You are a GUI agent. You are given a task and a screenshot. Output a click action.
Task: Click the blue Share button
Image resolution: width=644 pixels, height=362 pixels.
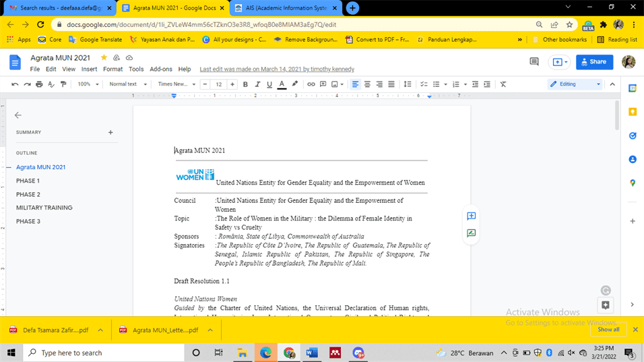click(593, 62)
